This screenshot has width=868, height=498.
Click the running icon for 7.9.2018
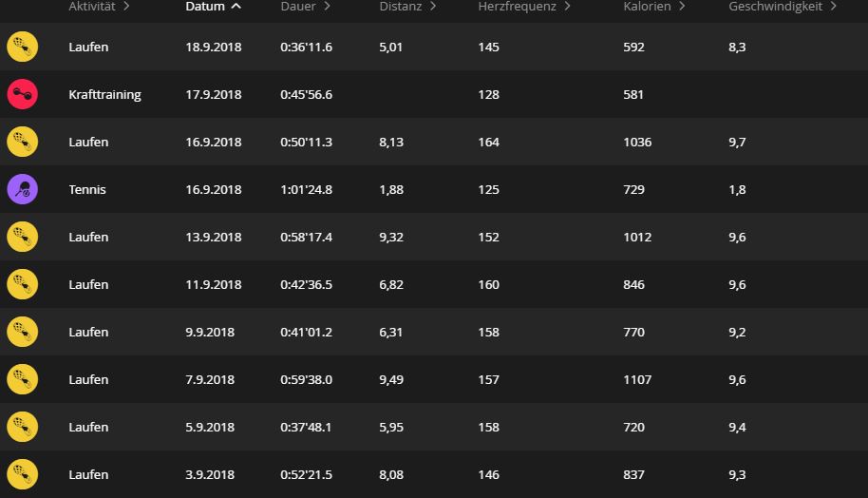pos(22,379)
